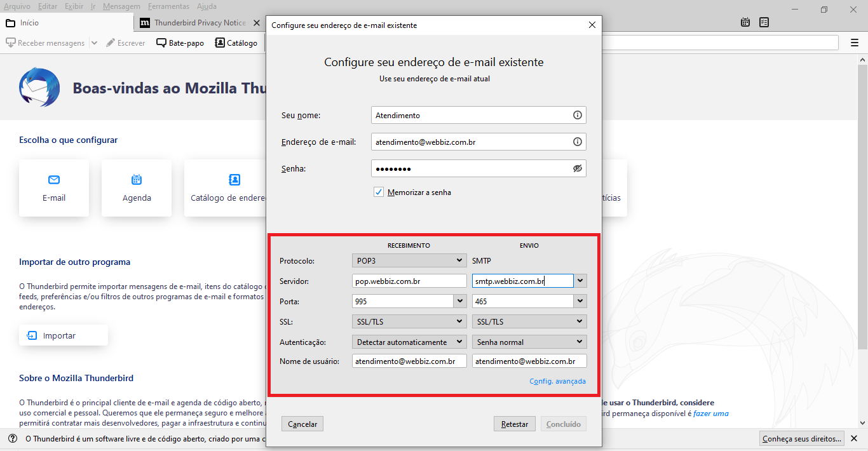868x451 pixels.
Task: Click the info icon beside Seu nome field
Action: tap(577, 115)
